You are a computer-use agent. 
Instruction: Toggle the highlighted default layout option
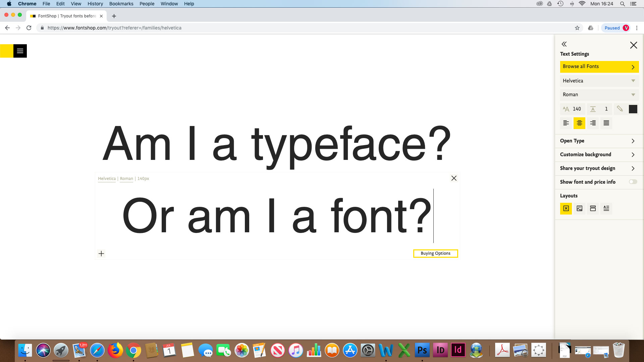[x=566, y=208]
